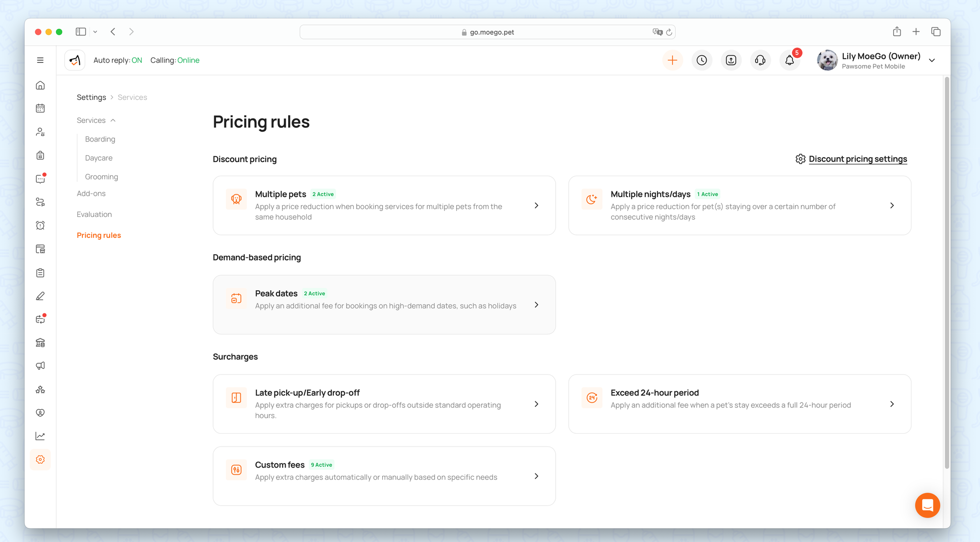Click the headset support icon
The width and height of the screenshot is (980, 542).
point(760,60)
